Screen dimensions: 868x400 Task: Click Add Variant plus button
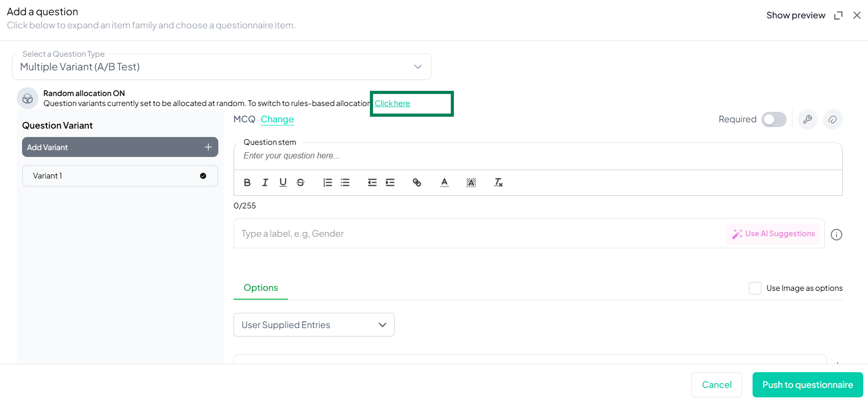click(x=208, y=148)
